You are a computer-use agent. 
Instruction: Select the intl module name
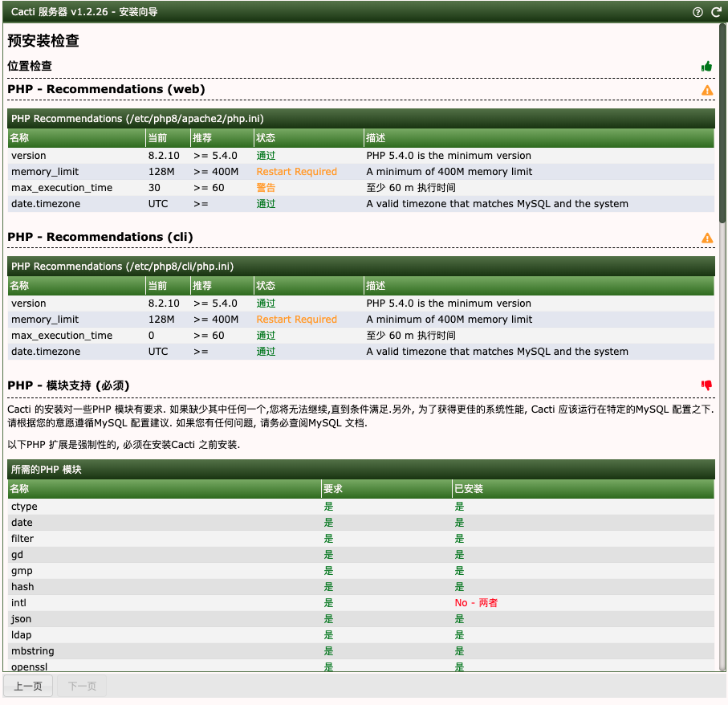click(x=18, y=603)
